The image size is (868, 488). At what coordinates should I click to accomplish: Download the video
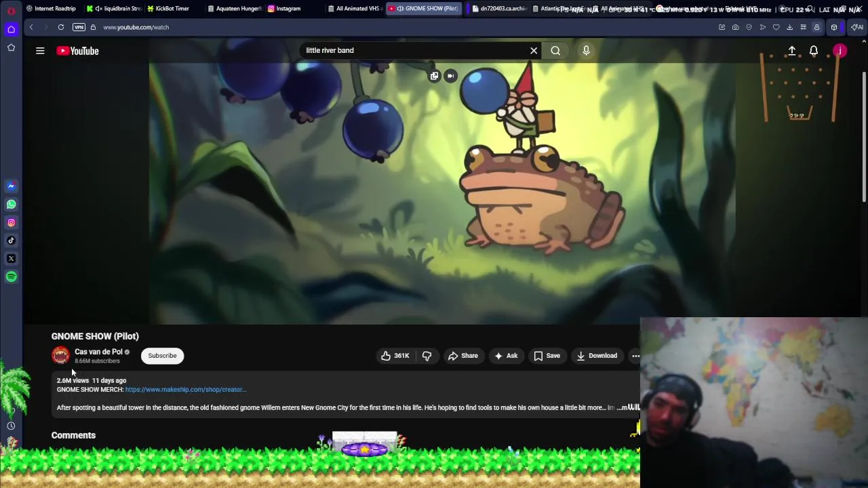[597, 356]
